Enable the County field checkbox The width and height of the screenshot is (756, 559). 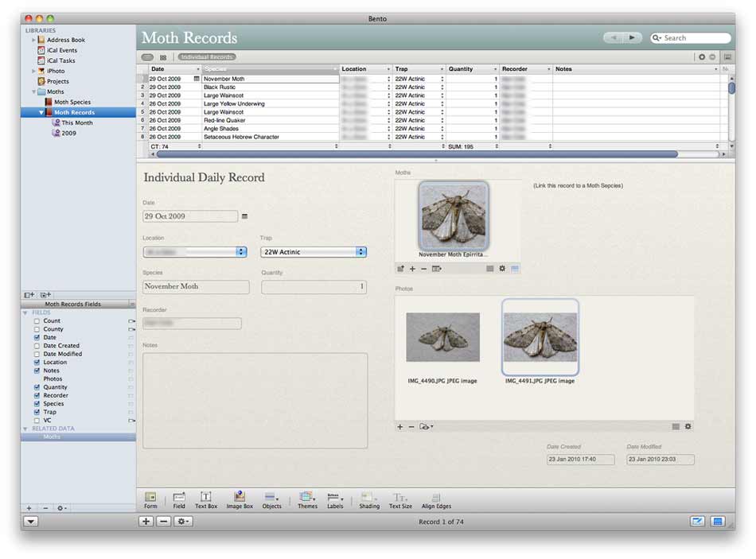pyautogui.click(x=37, y=329)
